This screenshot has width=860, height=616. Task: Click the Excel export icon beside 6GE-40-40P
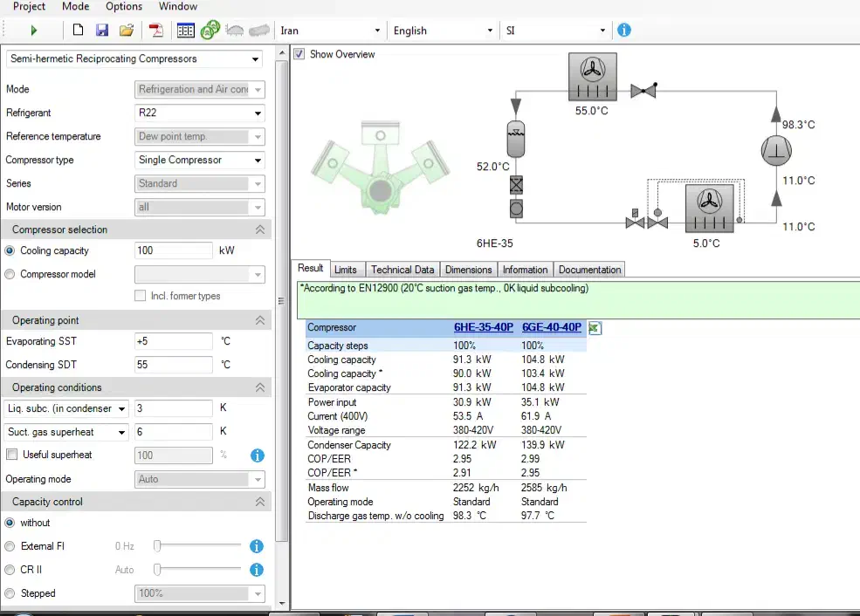point(595,328)
